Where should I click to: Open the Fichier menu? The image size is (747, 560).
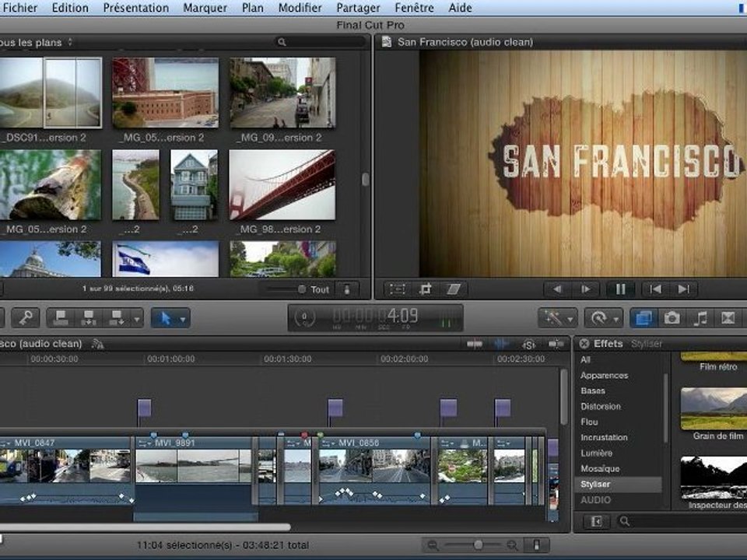pyautogui.click(x=19, y=8)
